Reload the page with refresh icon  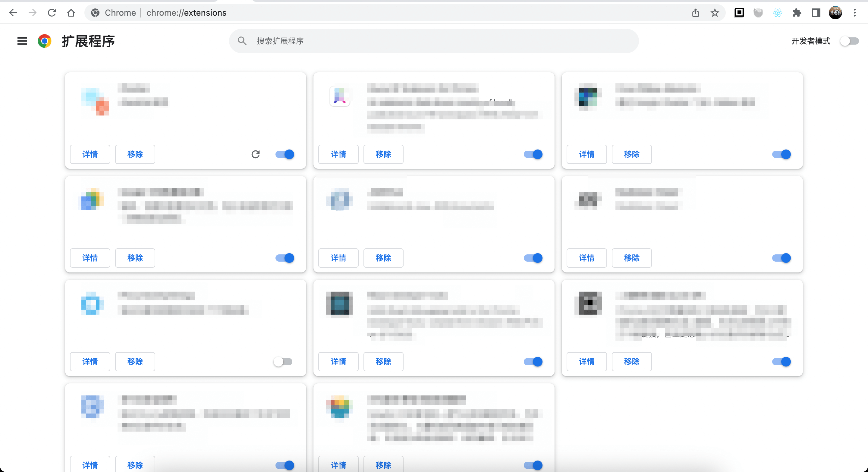52,13
